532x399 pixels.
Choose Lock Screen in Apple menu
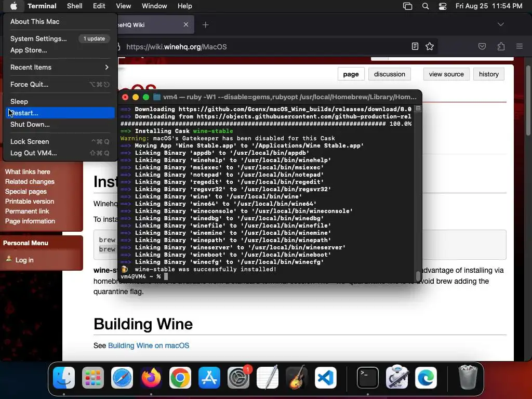pos(60,141)
